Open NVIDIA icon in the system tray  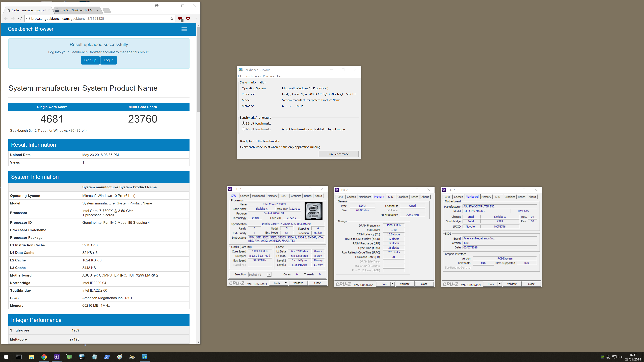[x=603, y=357]
